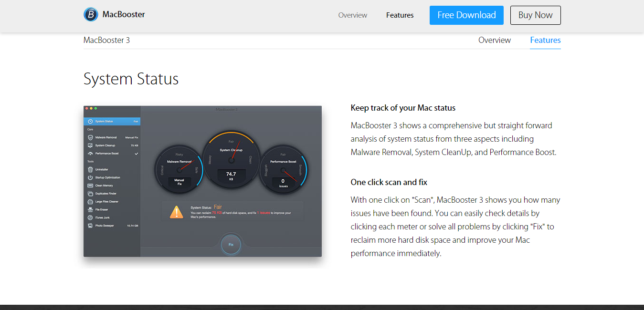
Task: Click the Large Files Cleaner icon
Action: coord(90,202)
